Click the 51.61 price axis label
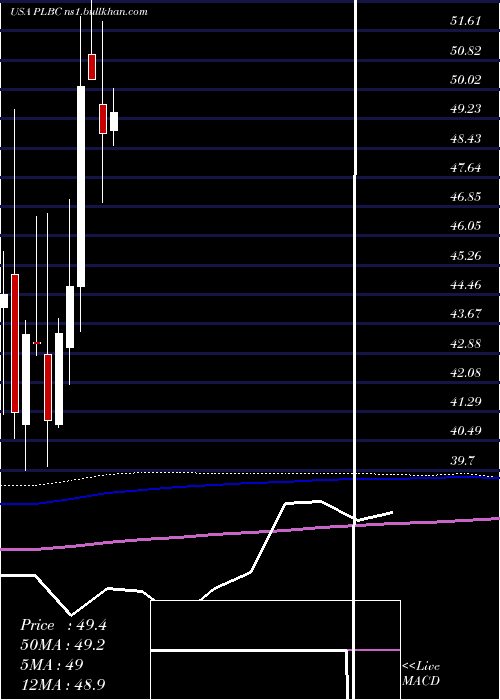The image size is (500, 700). (466, 21)
